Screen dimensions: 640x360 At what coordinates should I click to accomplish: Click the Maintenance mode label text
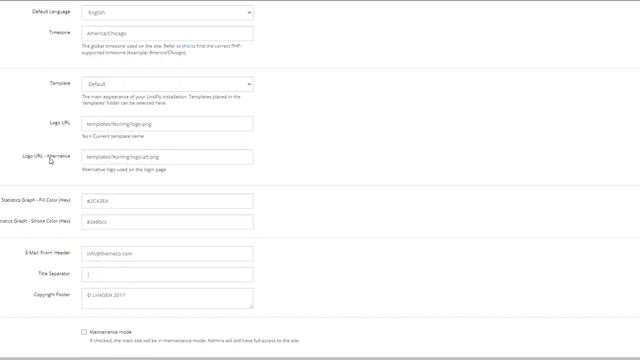(110, 332)
